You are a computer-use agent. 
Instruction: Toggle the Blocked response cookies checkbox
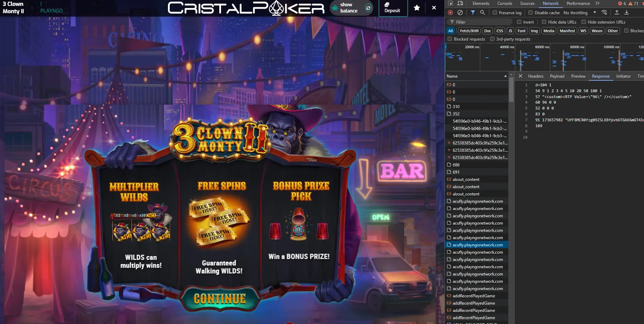click(626, 30)
